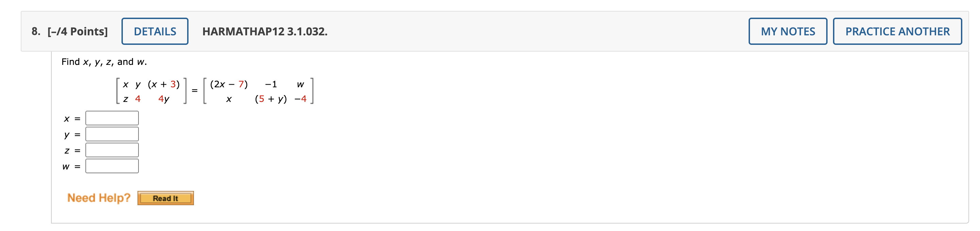
Task: Click inside the x answer field
Action: coord(112,118)
